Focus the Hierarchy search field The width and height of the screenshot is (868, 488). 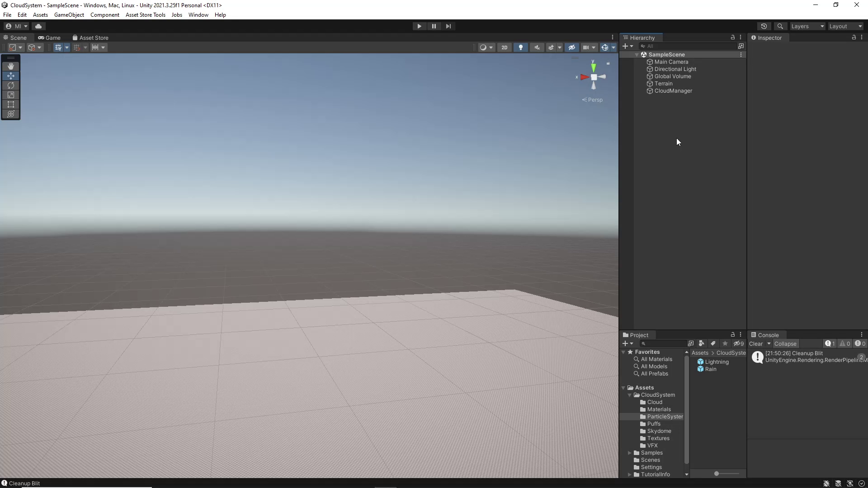click(x=688, y=46)
